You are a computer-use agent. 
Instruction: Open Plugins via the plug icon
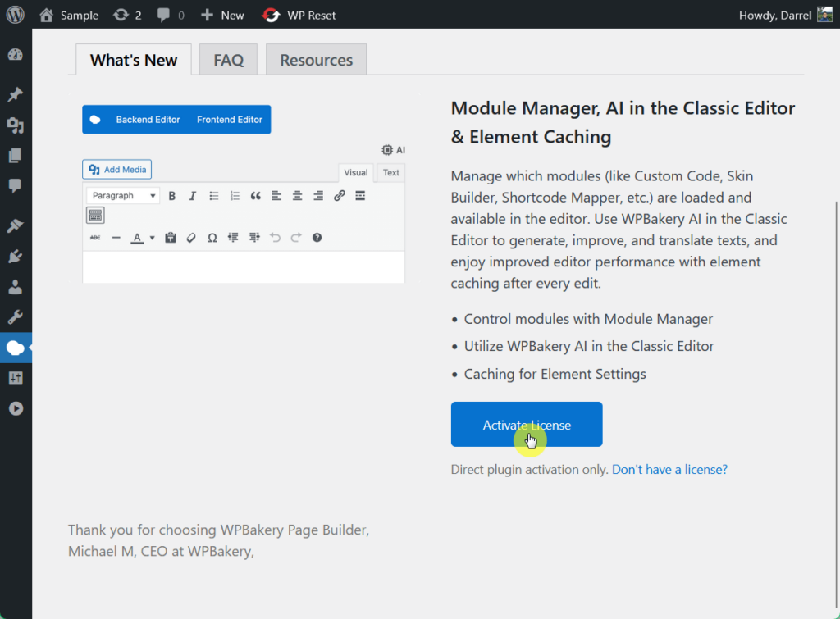click(x=15, y=257)
